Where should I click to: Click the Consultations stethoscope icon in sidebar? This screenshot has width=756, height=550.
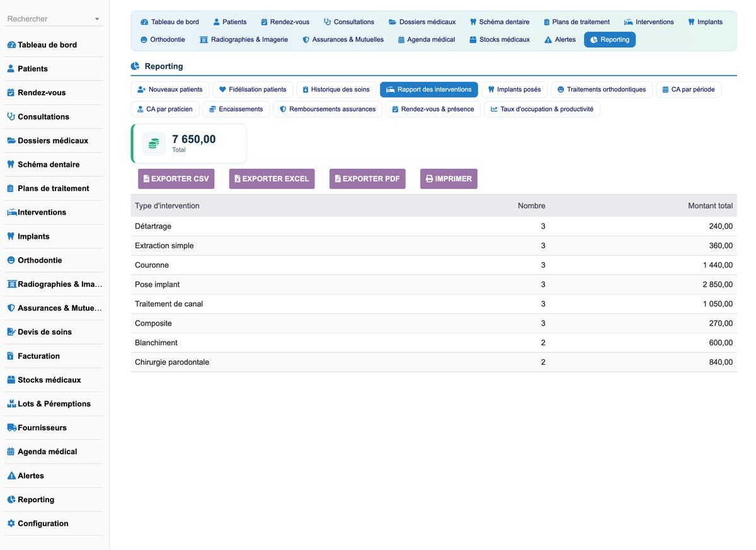click(11, 117)
